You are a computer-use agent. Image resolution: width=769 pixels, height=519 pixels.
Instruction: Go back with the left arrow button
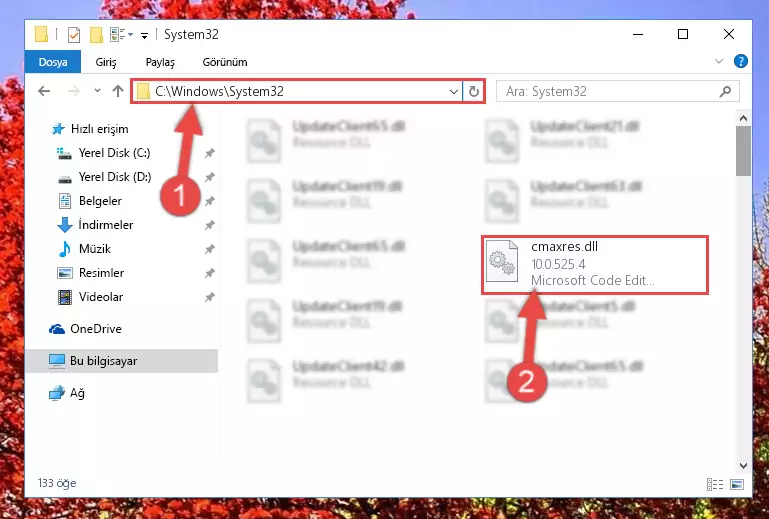44,91
